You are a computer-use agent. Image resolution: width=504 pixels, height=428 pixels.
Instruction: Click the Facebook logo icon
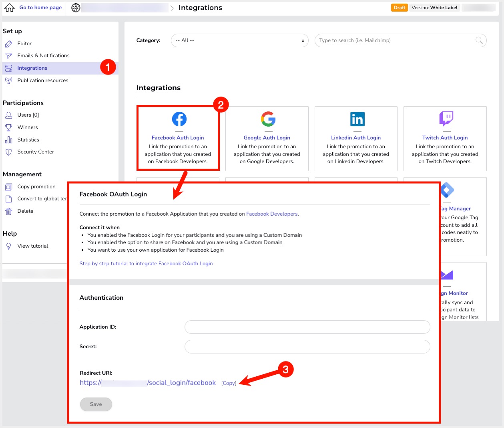pos(179,119)
